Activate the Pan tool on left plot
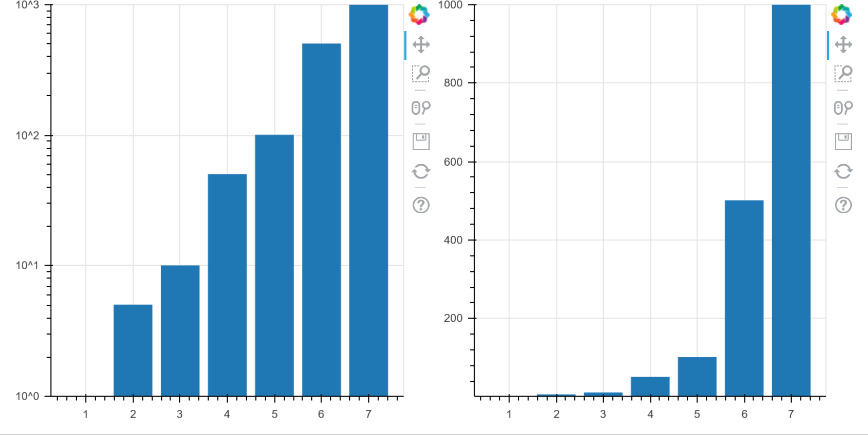 pos(421,44)
